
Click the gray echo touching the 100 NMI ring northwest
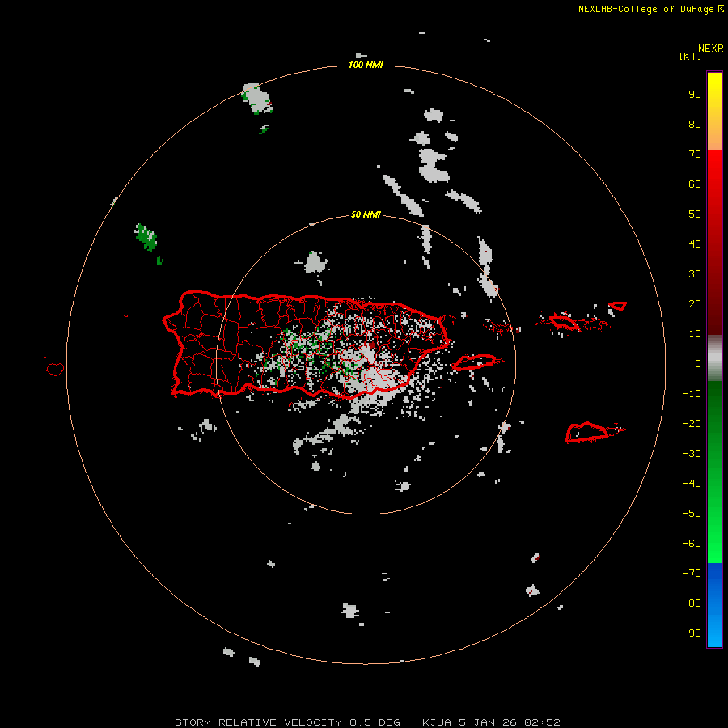(256, 99)
